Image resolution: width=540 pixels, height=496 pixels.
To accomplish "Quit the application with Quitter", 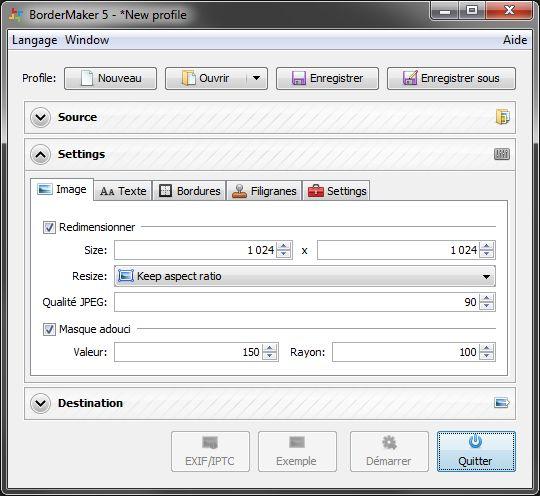I will 476,451.
